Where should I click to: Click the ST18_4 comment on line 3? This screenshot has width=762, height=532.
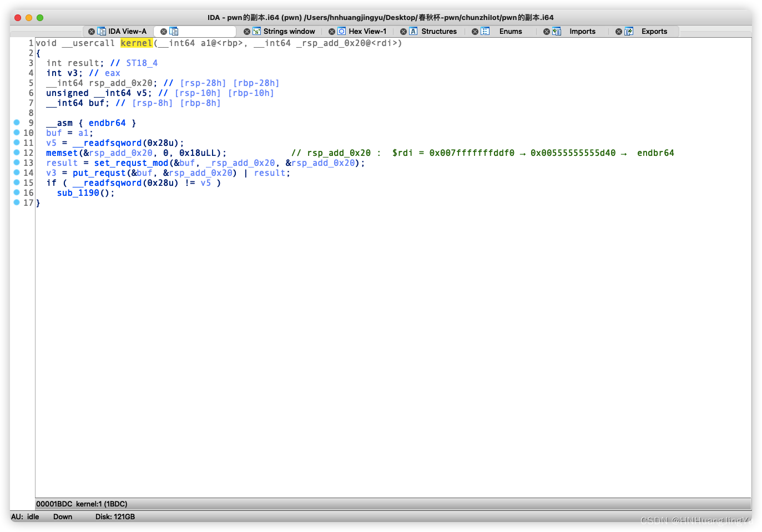click(142, 63)
